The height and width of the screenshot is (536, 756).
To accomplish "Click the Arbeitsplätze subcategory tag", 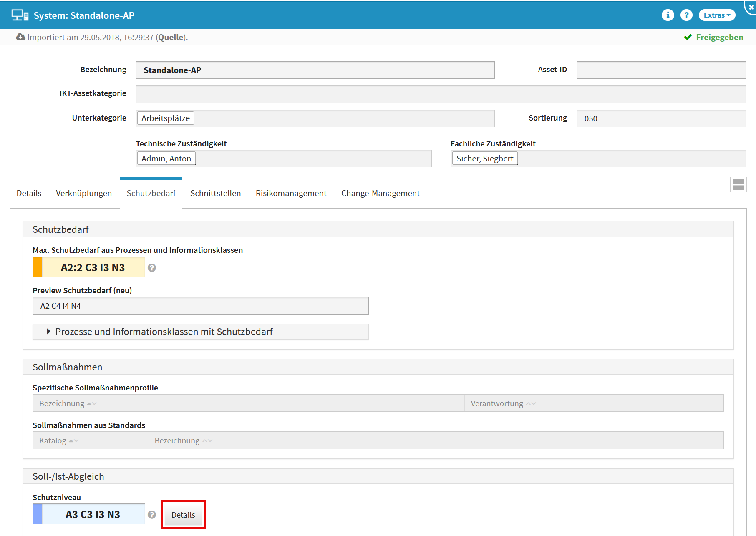I will (x=166, y=118).
